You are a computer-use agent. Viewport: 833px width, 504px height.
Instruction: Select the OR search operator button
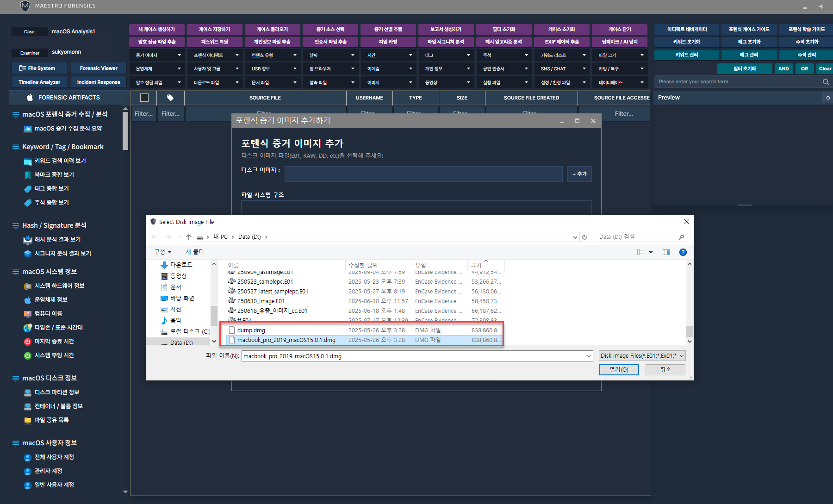click(x=804, y=68)
